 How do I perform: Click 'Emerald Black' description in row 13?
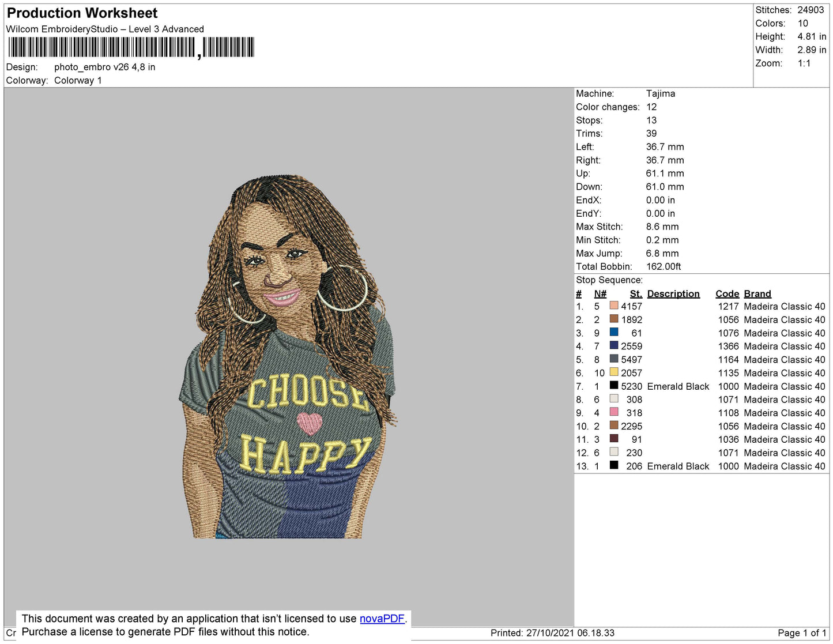click(678, 466)
